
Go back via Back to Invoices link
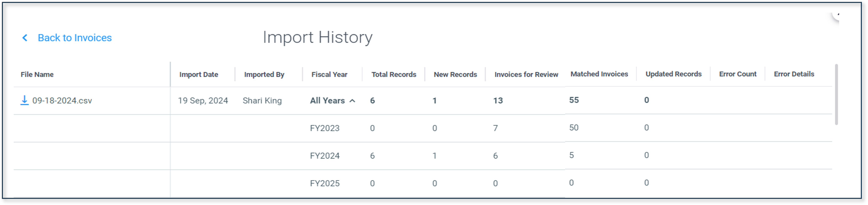[74, 38]
